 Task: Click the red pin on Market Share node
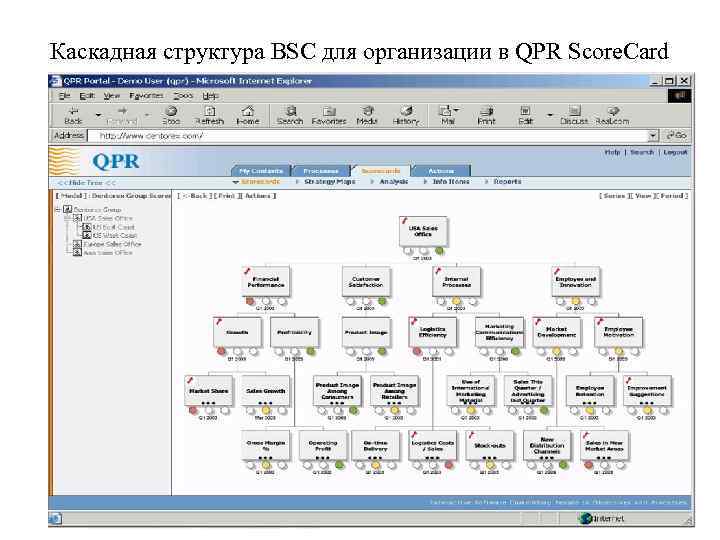[190, 380]
